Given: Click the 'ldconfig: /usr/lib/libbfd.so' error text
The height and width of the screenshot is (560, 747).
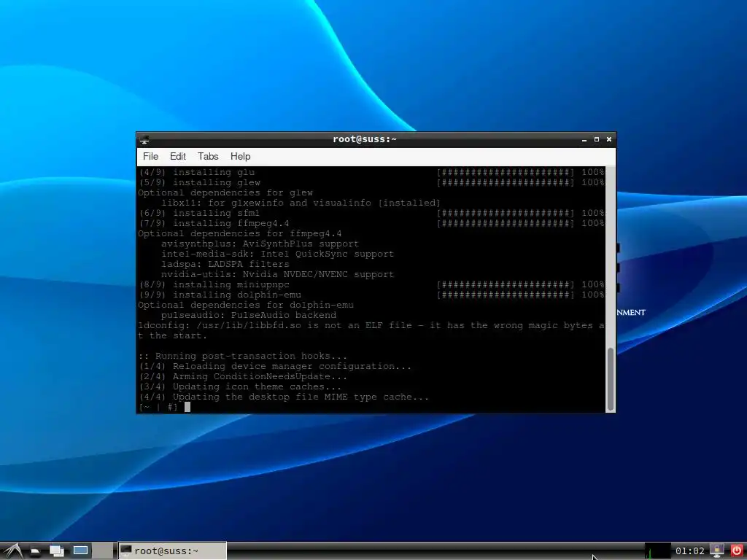Looking at the screenshot, I should pyautogui.click(x=371, y=330).
